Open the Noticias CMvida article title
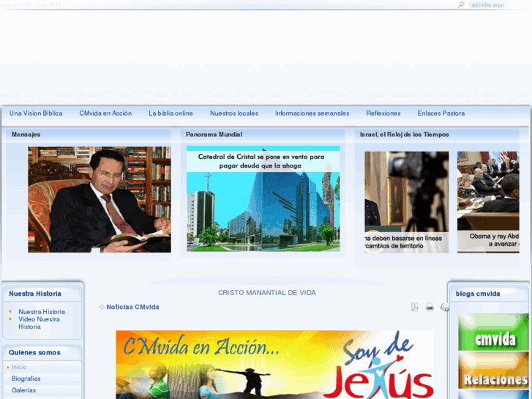 pos(132,307)
